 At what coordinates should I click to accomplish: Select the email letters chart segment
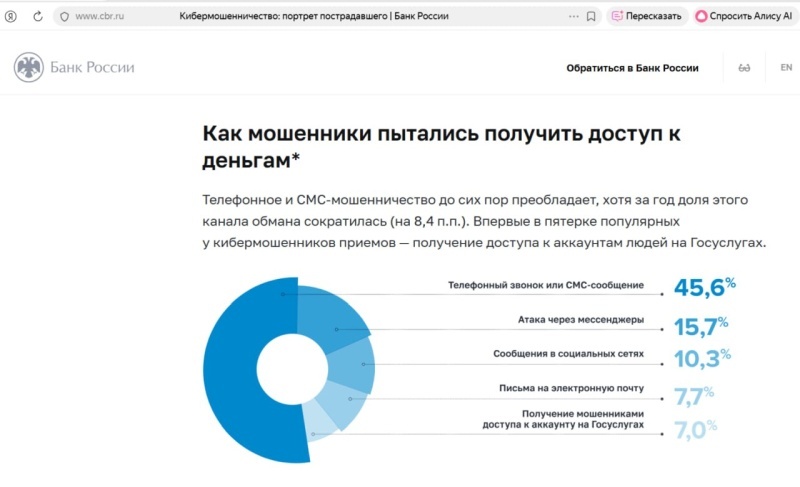click(x=342, y=403)
